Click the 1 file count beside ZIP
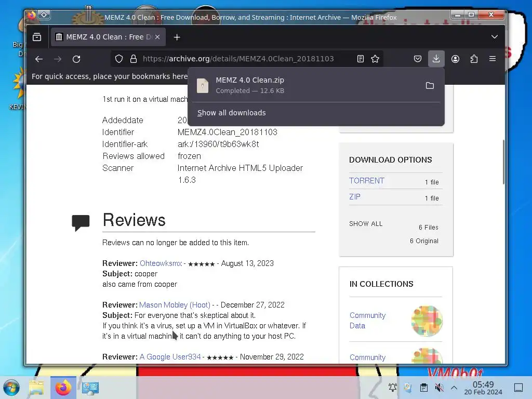The height and width of the screenshot is (399, 532). [432, 198]
